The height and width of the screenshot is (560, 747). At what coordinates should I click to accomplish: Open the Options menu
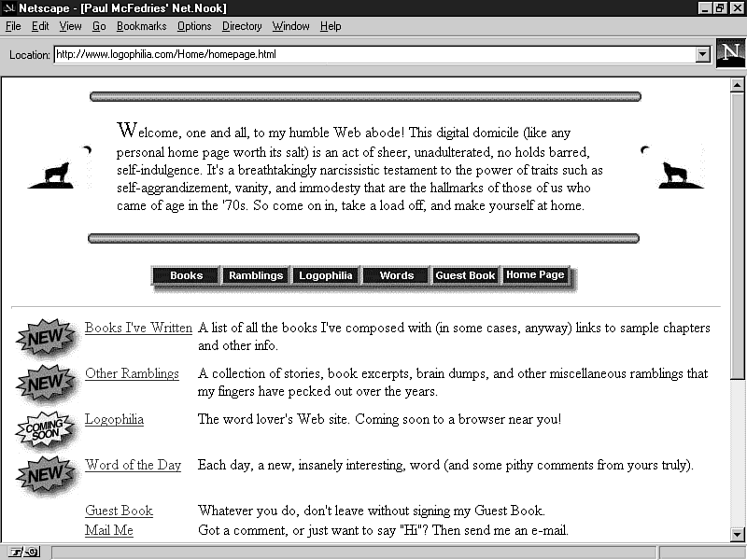pos(194,26)
